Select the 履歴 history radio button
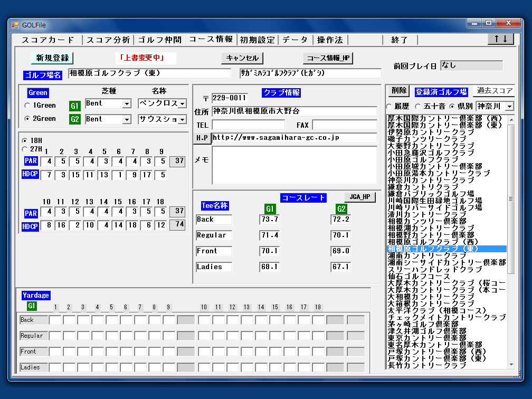The width and height of the screenshot is (532, 399). (390, 107)
